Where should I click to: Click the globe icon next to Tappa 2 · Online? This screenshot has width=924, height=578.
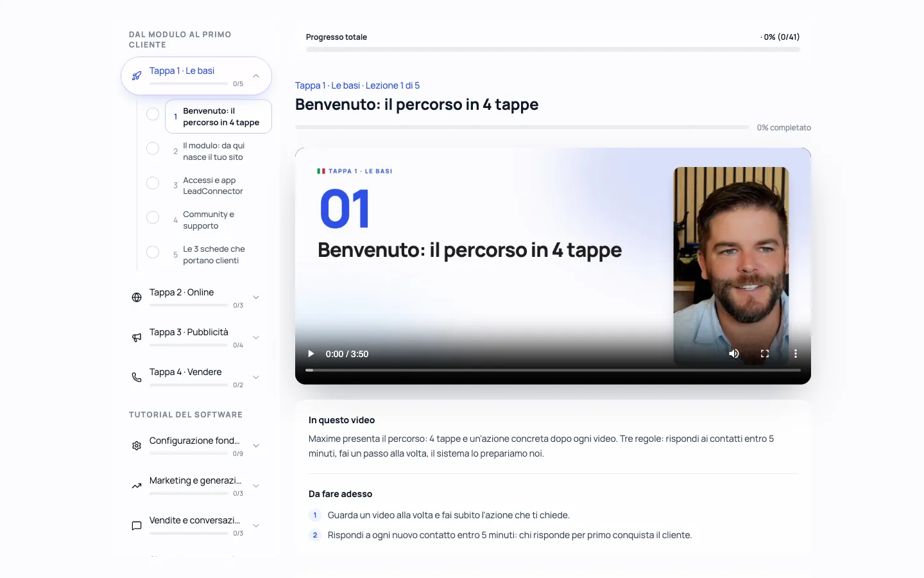pyautogui.click(x=137, y=297)
